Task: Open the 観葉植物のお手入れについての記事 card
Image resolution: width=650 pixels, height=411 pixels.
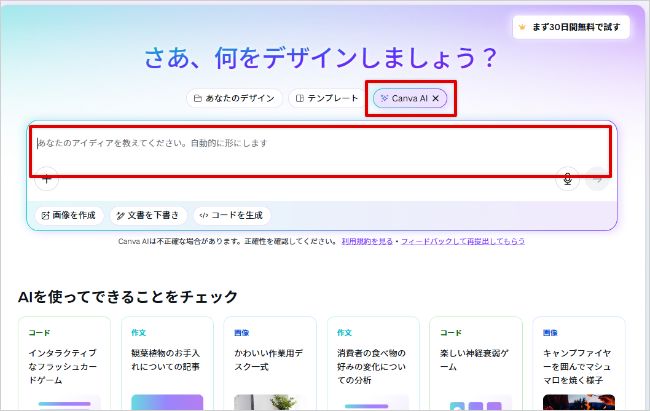Action: tap(167, 363)
